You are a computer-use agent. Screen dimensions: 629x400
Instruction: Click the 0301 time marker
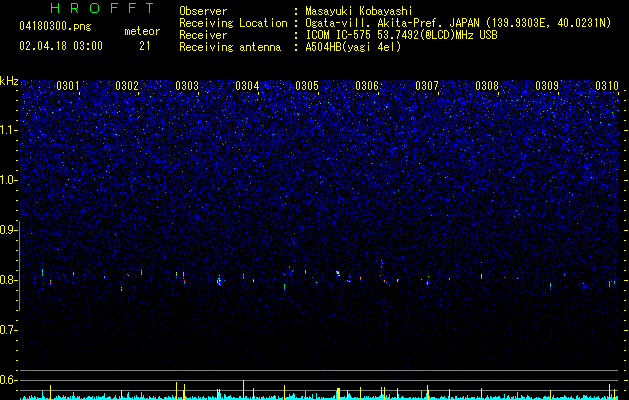pyautogui.click(x=67, y=86)
